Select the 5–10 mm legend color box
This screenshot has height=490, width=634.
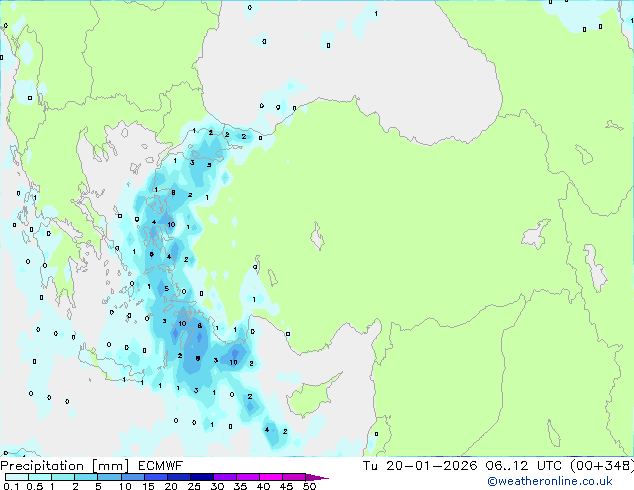(109, 477)
